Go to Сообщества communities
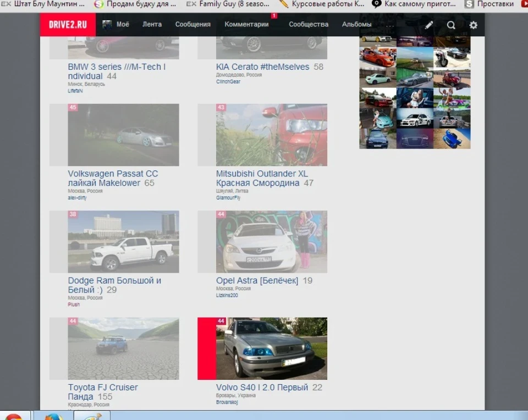 (x=309, y=24)
